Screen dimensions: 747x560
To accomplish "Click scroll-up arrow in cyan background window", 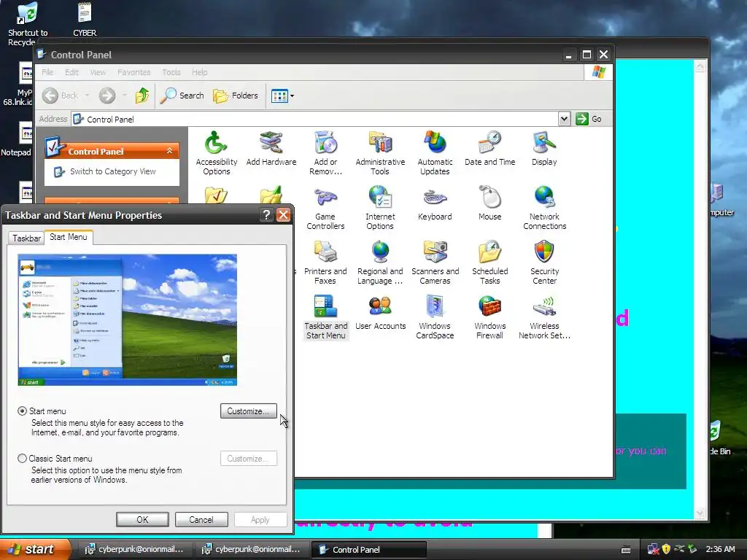I will click(700, 66).
